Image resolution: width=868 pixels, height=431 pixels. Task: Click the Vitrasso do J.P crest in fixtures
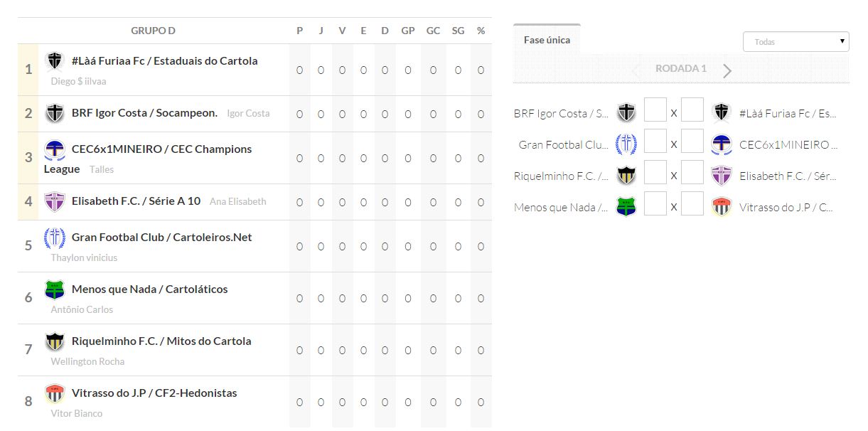tap(722, 207)
